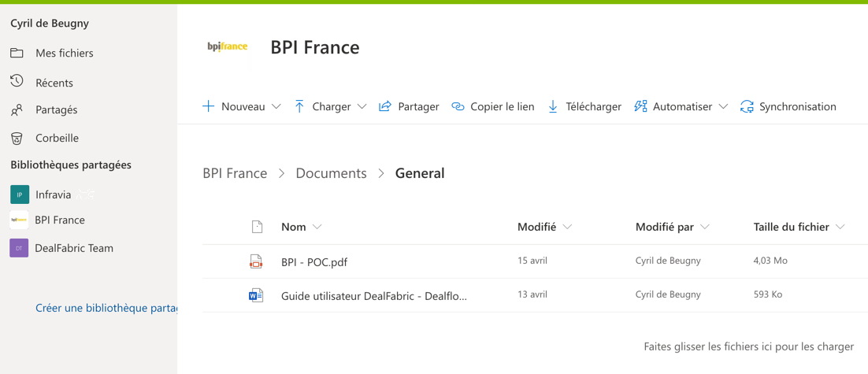Viewport: 868px width, 374px height.
Task: Click the 593 Ko file size
Action: (768, 294)
